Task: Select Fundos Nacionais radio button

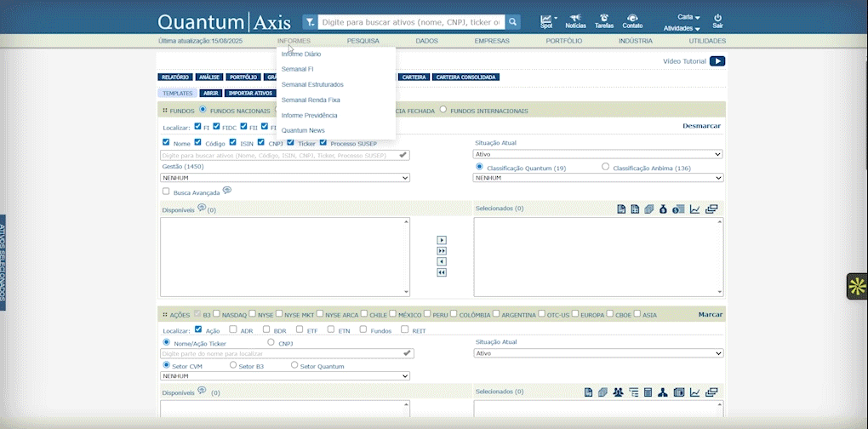Action: click(x=203, y=110)
